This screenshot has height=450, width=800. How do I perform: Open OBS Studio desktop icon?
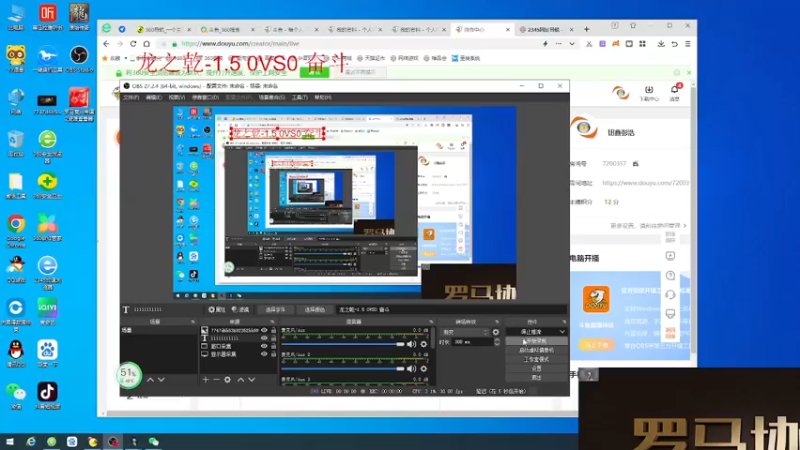(79, 59)
